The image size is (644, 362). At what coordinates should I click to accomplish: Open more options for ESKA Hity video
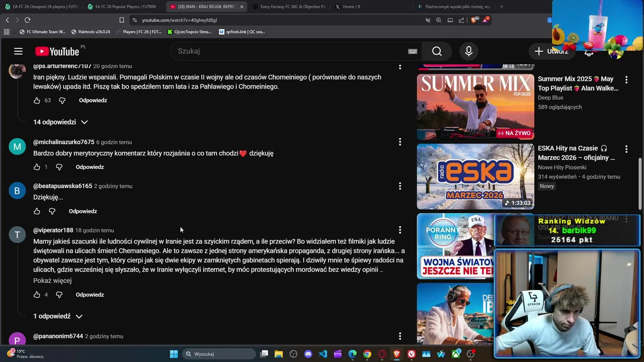626,149
